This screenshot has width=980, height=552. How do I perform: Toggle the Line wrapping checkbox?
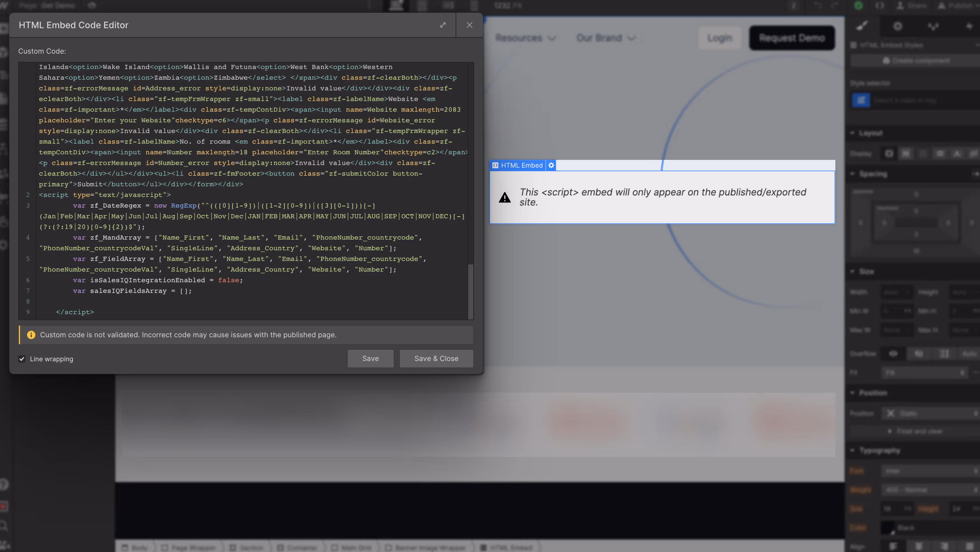point(22,359)
